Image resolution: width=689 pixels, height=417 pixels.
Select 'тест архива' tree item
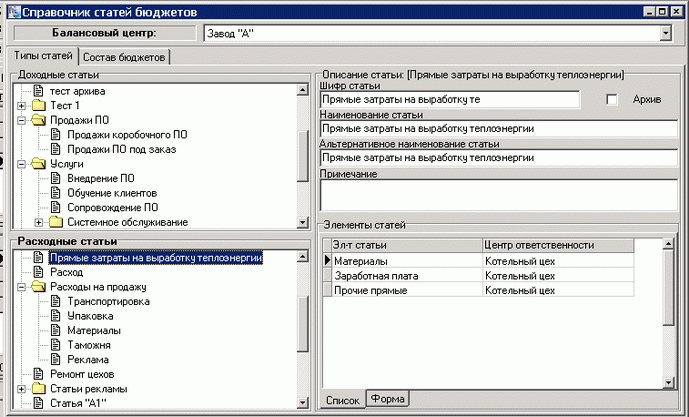click(x=77, y=91)
